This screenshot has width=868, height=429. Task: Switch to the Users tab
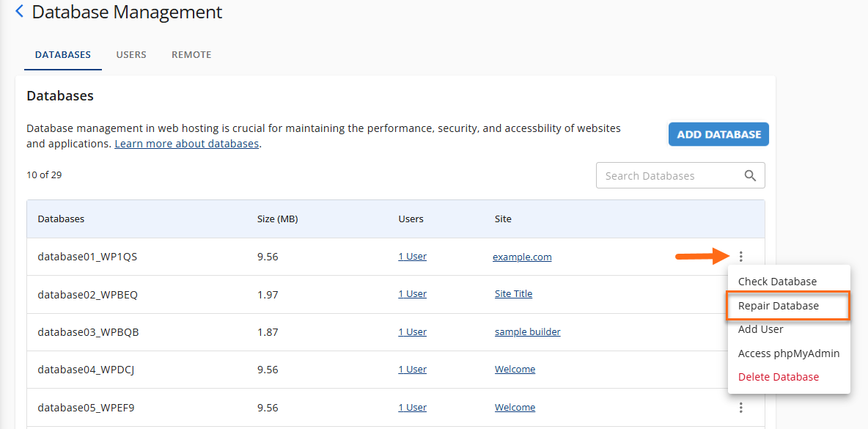tap(131, 55)
